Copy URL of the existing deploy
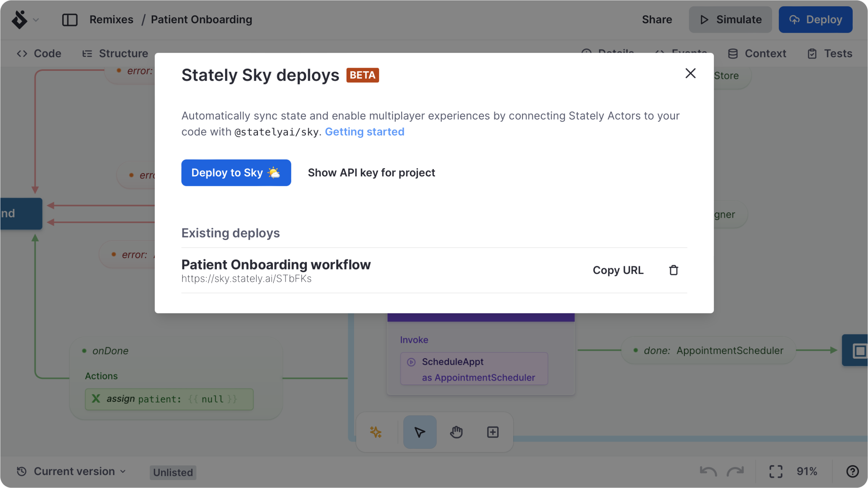 pos(618,270)
